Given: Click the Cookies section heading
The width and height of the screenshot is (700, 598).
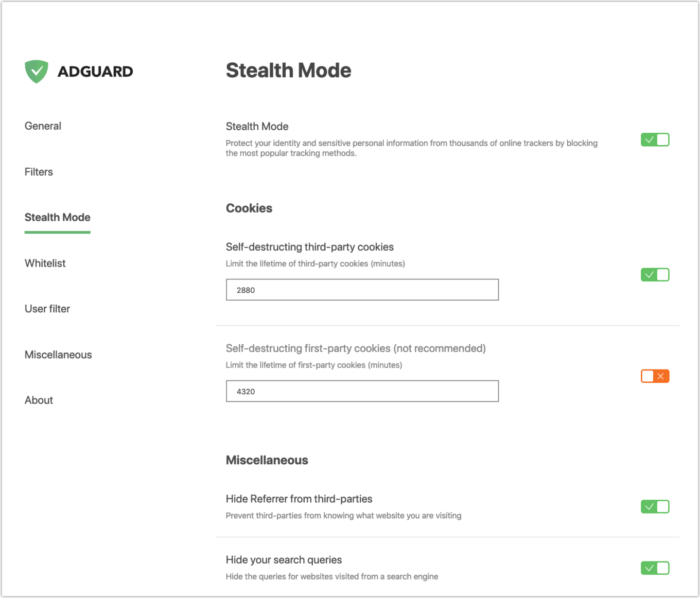Looking at the screenshot, I should pos(249,208).
